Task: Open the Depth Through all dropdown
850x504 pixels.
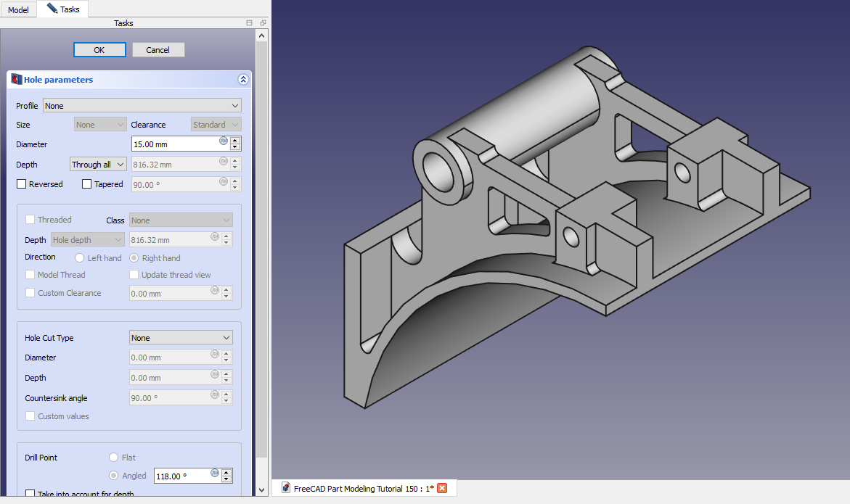Action: coord(98,165)
